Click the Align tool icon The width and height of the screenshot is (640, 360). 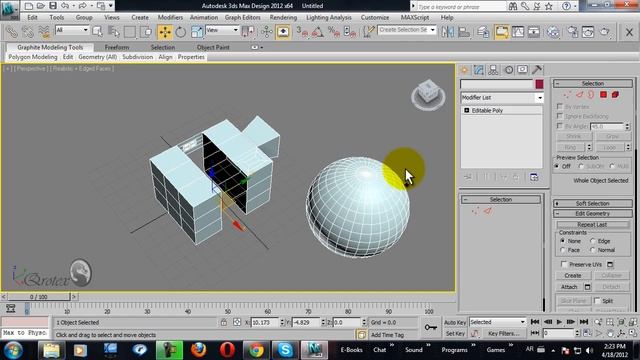(x=464, y=32)
